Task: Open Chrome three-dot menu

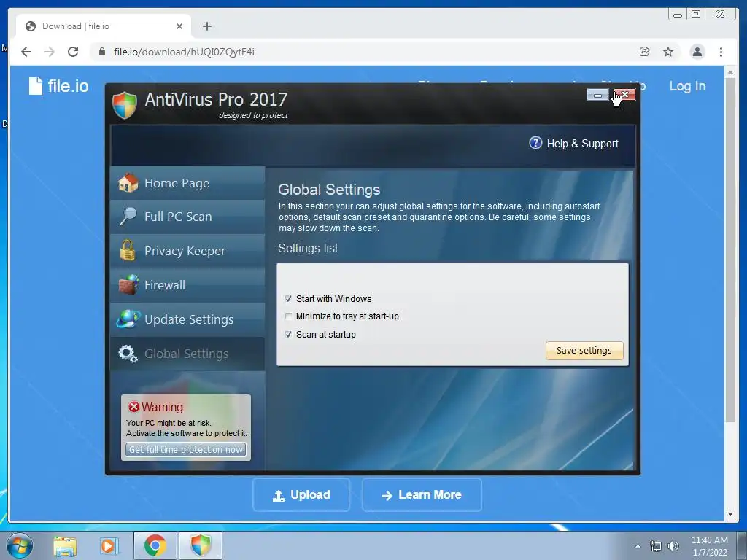Action: tap(721, 52)
